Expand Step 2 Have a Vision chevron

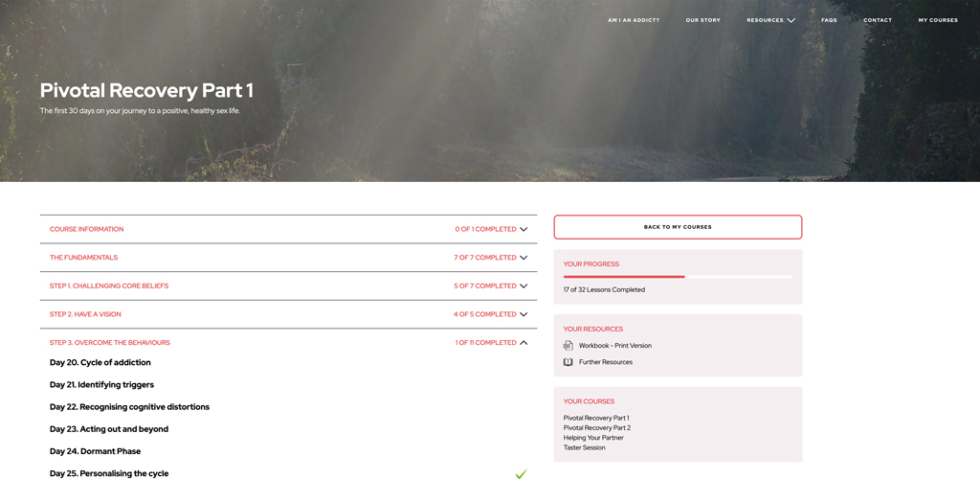(x=523, y=314)
